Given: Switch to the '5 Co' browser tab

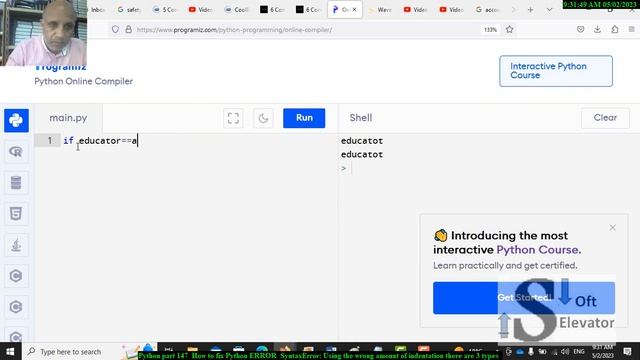Looking at the screenshot, I should pos(164,9).
